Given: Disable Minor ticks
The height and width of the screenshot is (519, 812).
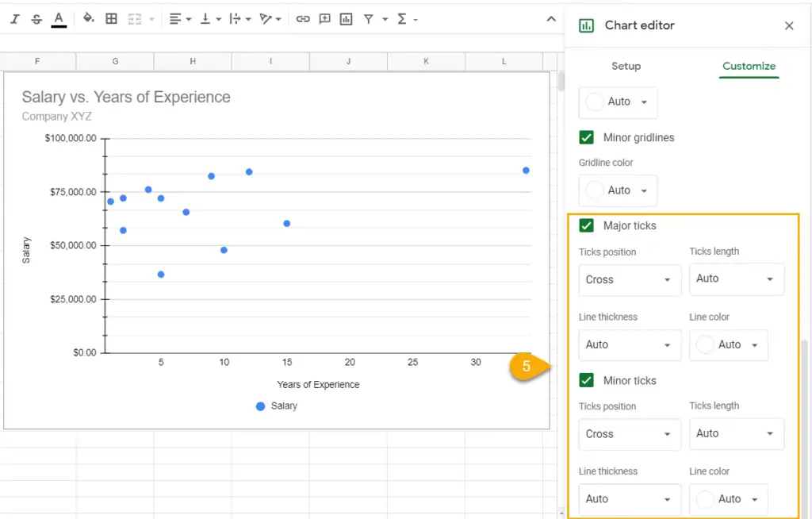Looking at the screenshot, I should pyautogui.click(x=586, y=380).
